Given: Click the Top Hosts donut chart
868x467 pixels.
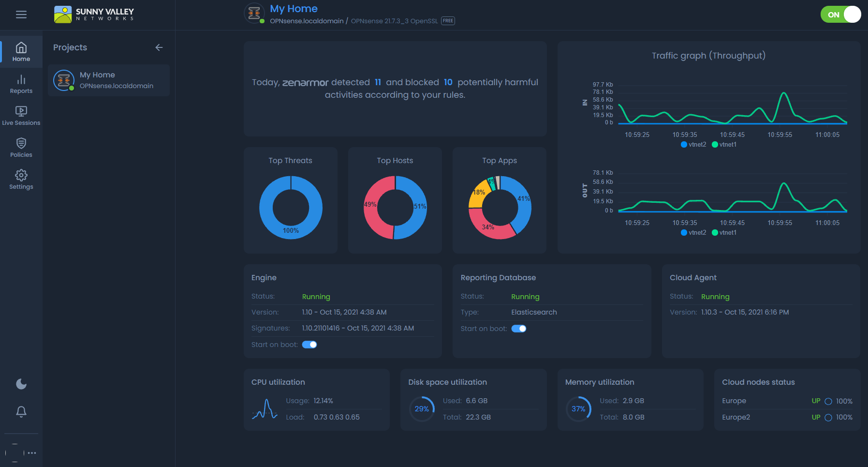Looking at the screenshot, I should [x=395, y=207].
